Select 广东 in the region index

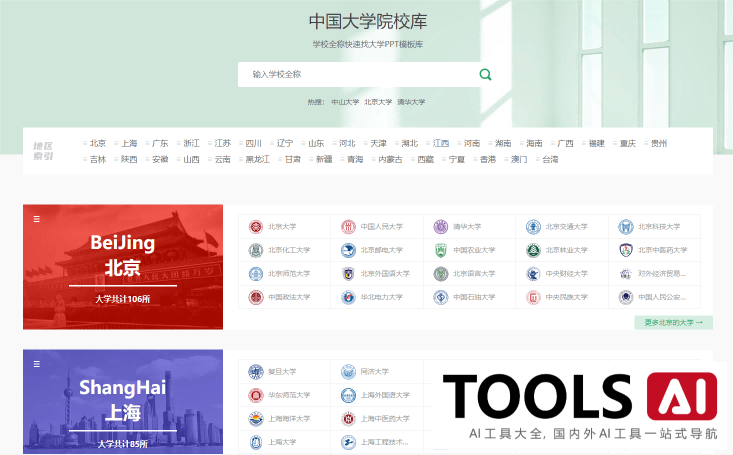tap(159, 143)
